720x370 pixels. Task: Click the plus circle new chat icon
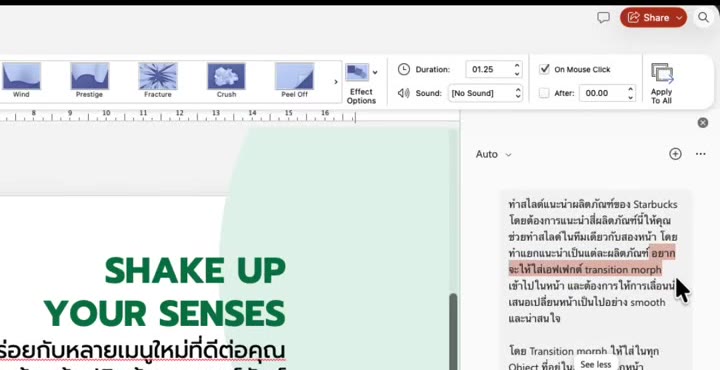click(675, 154)
